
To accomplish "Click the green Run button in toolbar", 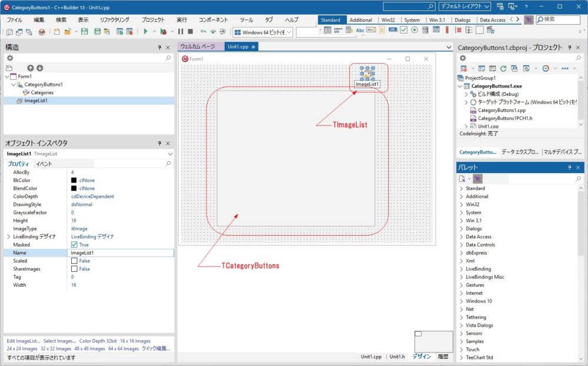I will pyautogui.click(x=145, y=32).
